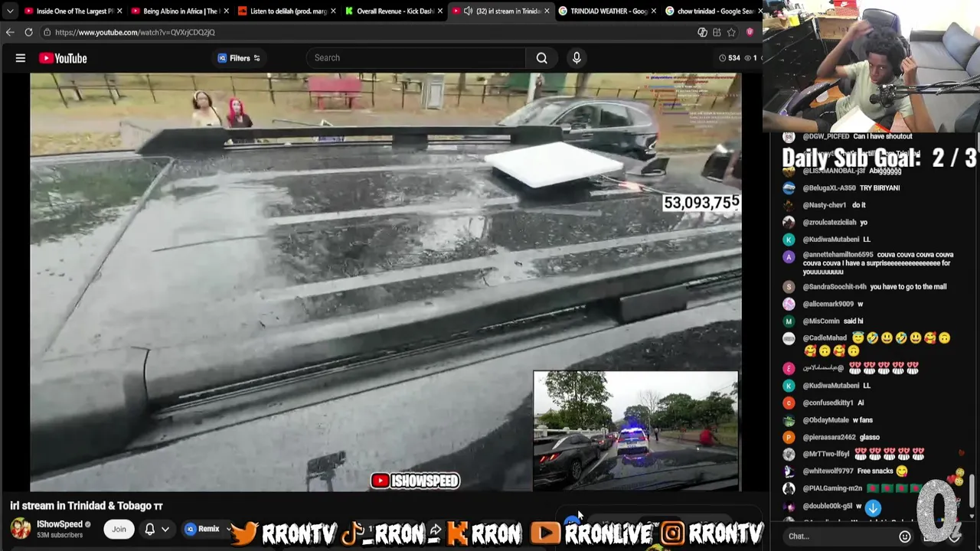Click chat user @whitewolf9797
The image size is (980, 551).
(828, 471)
